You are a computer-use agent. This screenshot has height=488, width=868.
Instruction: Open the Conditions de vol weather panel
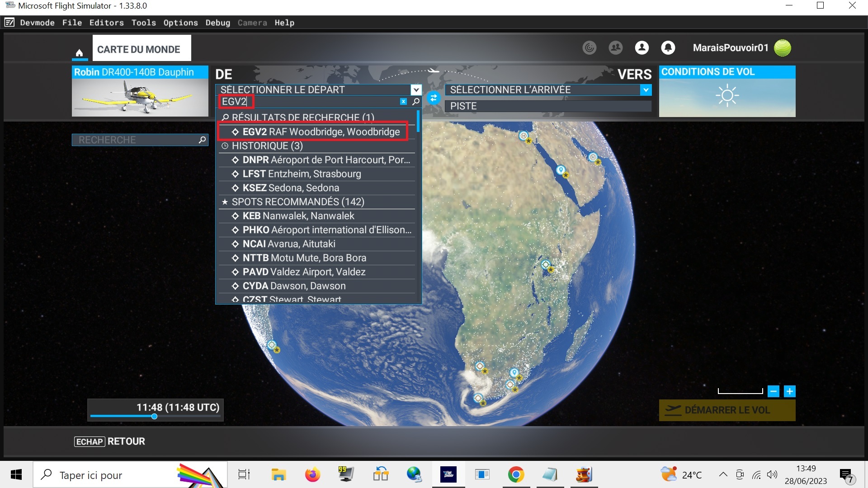tap(726, 92)
